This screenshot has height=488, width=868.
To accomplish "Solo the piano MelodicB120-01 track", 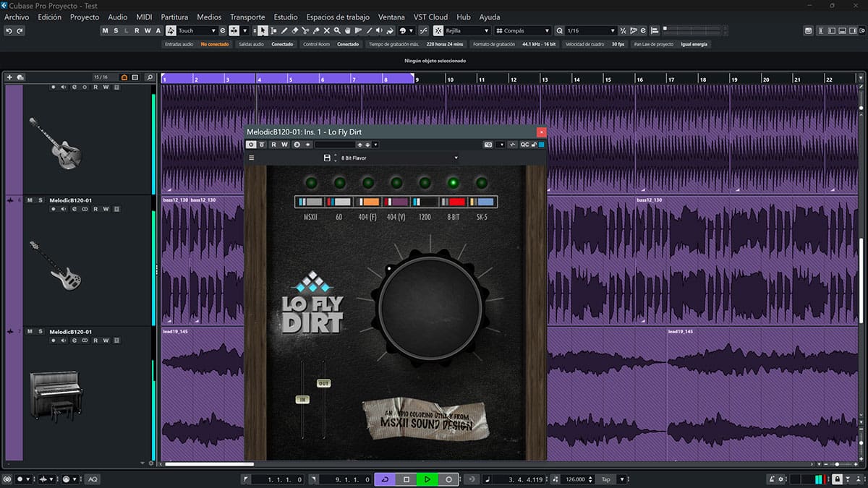I will [41, 331].
